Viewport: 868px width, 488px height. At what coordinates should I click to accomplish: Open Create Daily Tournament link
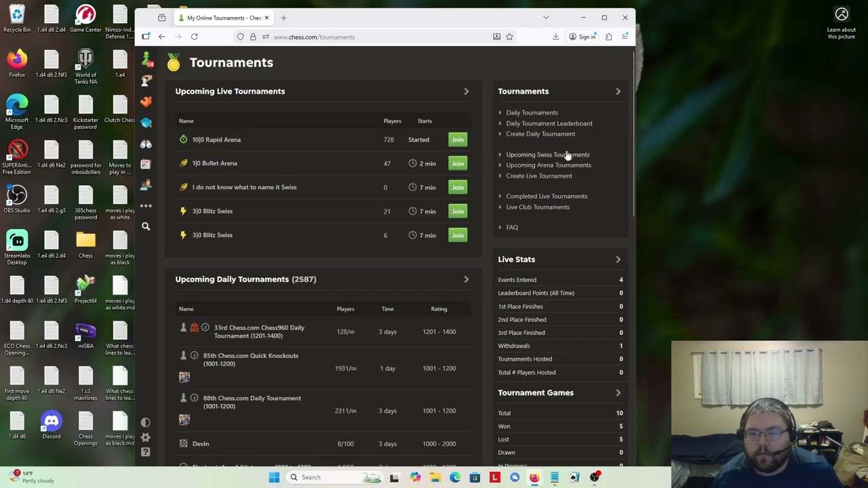540,134
